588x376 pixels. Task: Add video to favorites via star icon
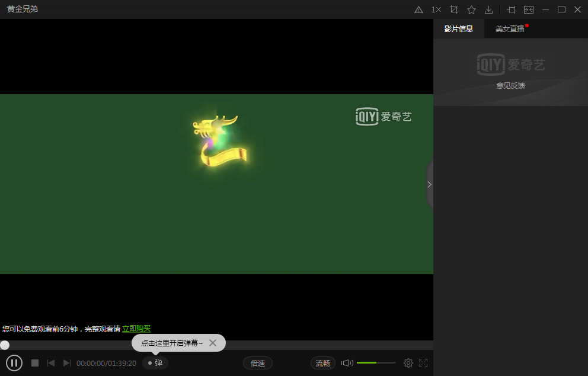[471, 9]
